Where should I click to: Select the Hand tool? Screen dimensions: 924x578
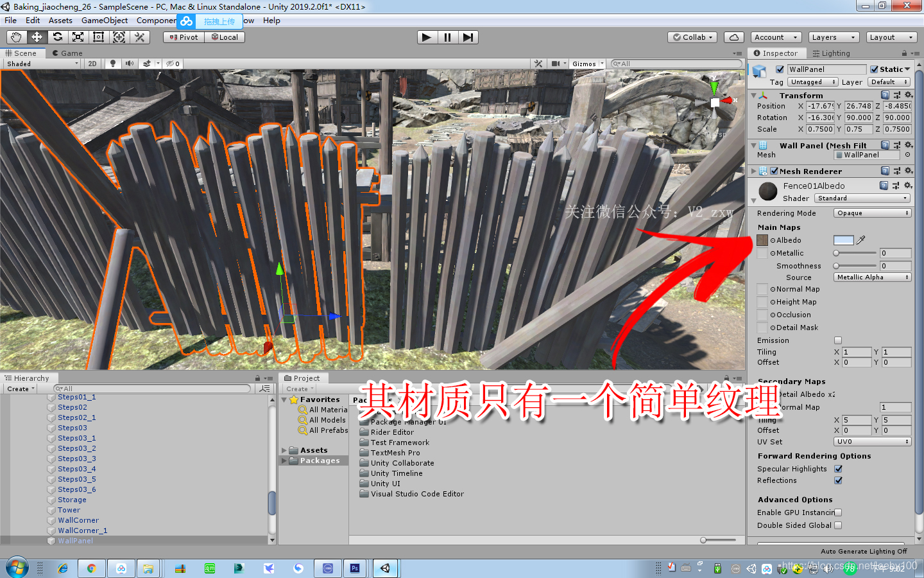tap(16, 37)
